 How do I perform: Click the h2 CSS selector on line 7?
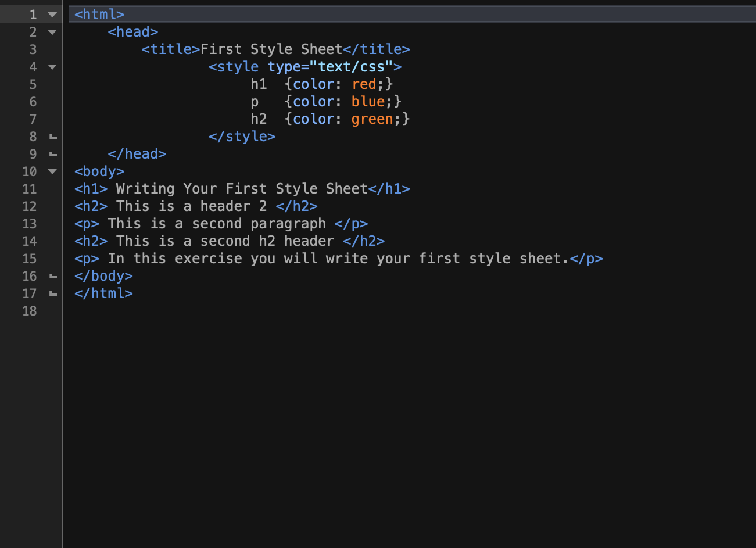(x=259, y=119)
